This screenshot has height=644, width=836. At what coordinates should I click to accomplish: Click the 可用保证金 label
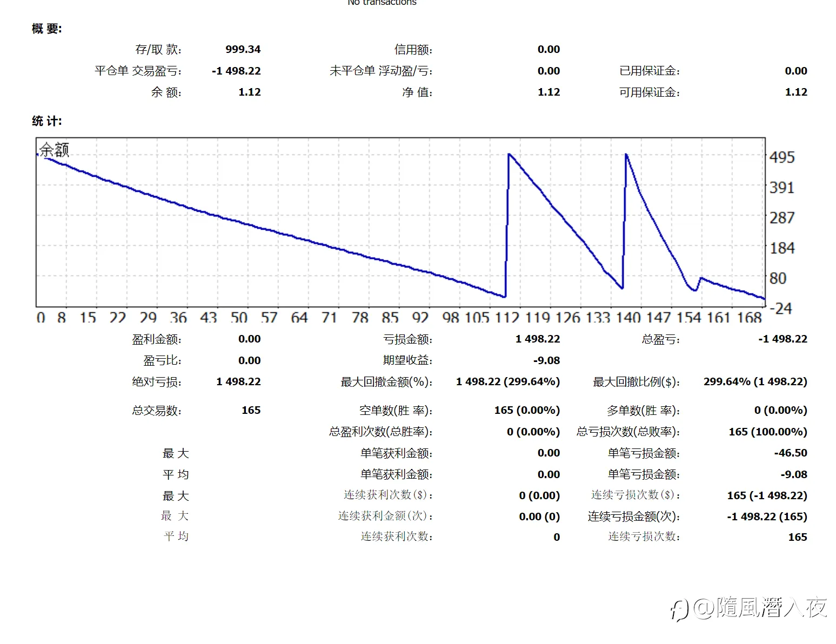coord(650,92)
